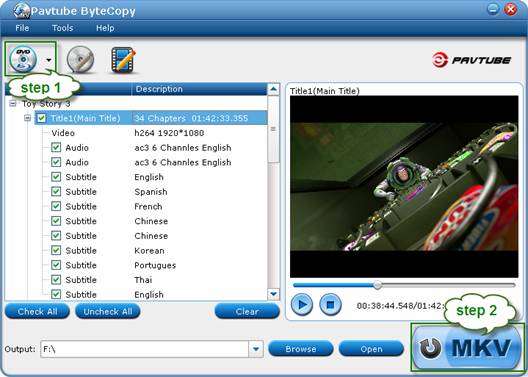Click the title list scroll down arrow

pyautogui.click(x=273, y=294)
